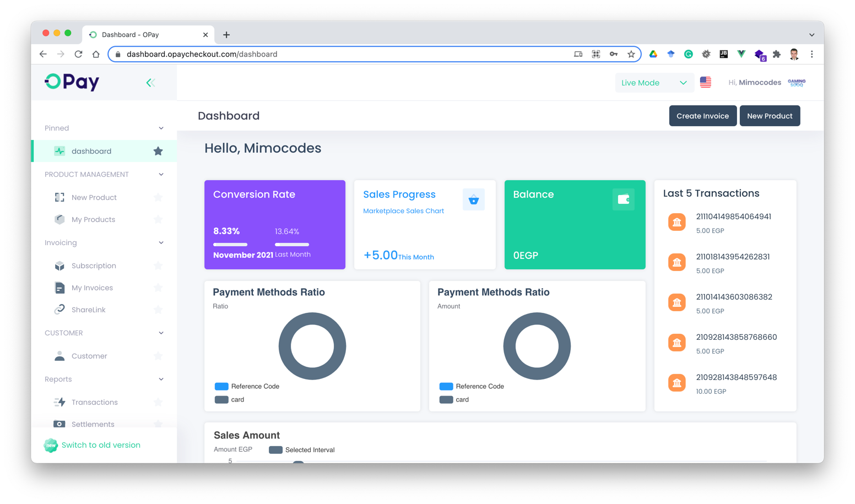Open a new browser tab
This screenshot has height=504, width=855.
pos(226,35)
